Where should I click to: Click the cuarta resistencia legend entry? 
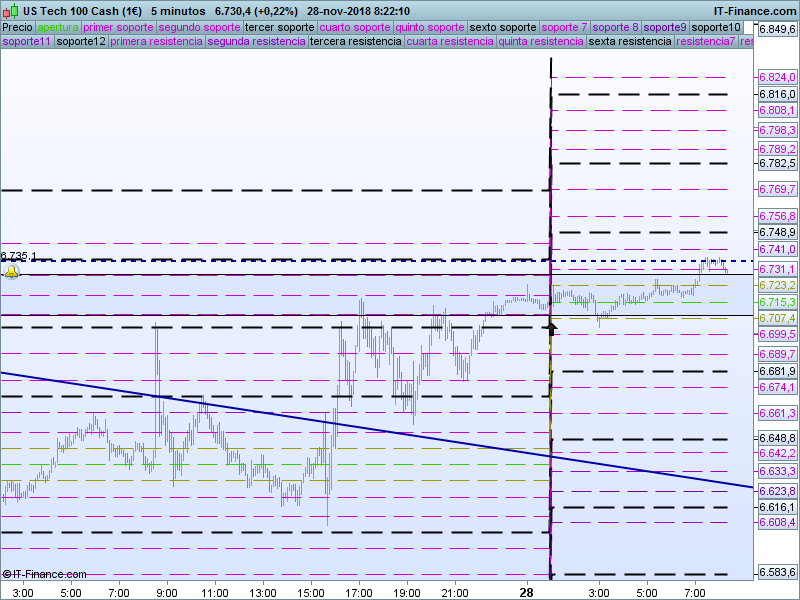click(450, 41)
